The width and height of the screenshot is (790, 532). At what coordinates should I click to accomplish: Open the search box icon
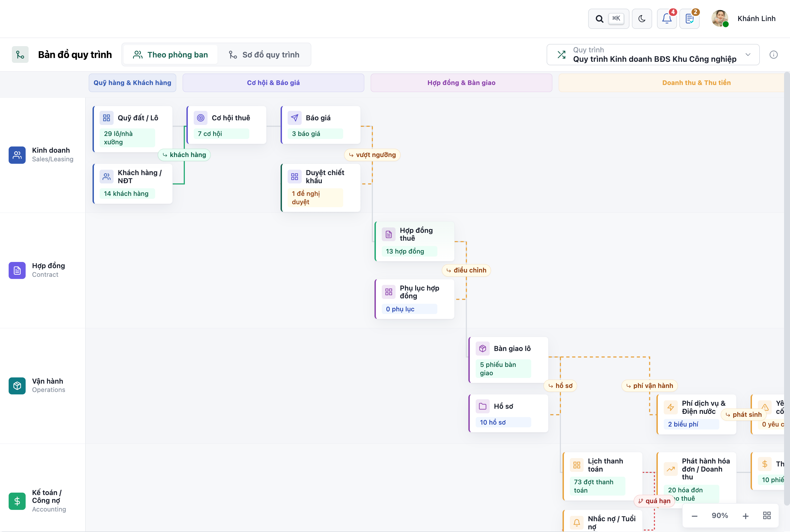pos(599,19)
